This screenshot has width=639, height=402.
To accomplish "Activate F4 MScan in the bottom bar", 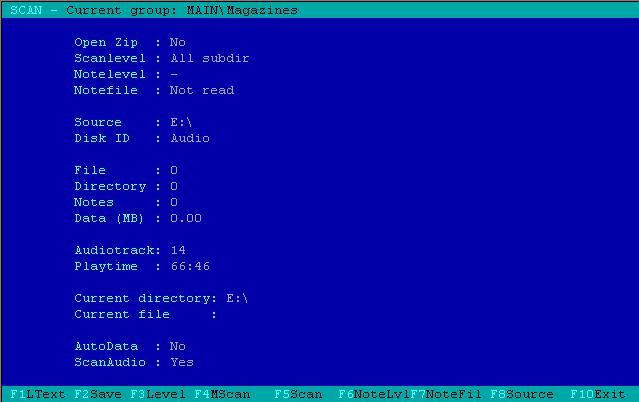I will pyautogui.click(x=222, y=394).
